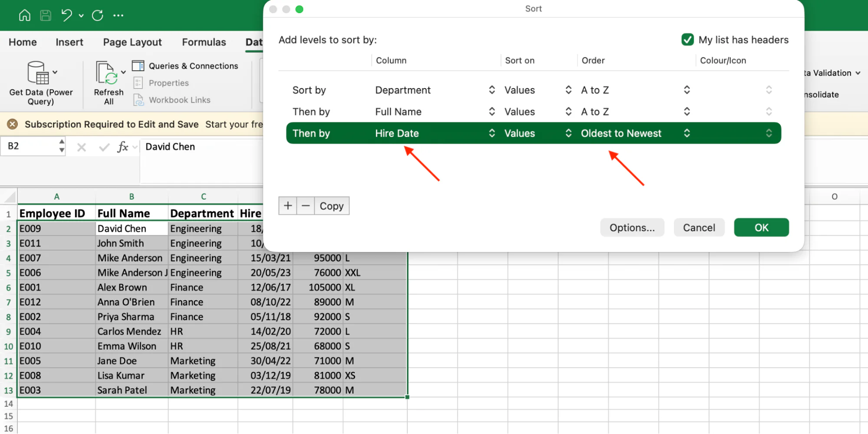Expand the formula bar dropdown chevron
The height and width of the screenshot is (434, 868).
pos(135,148)
